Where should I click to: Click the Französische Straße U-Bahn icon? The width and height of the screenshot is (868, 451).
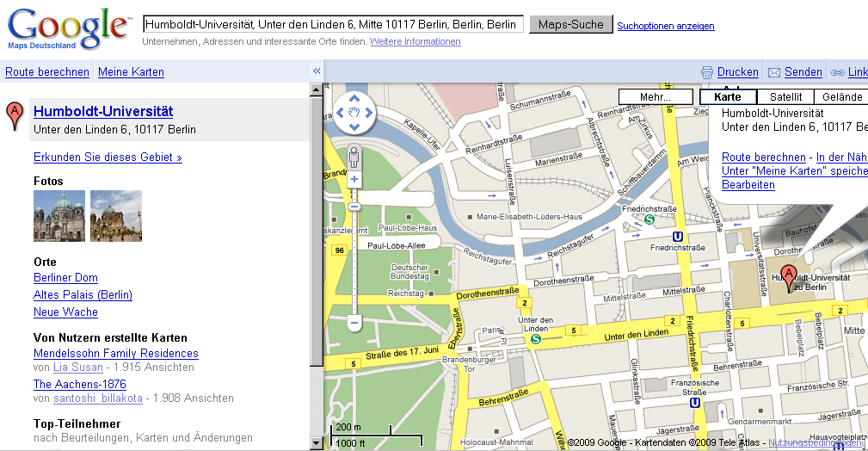point(695,403)
